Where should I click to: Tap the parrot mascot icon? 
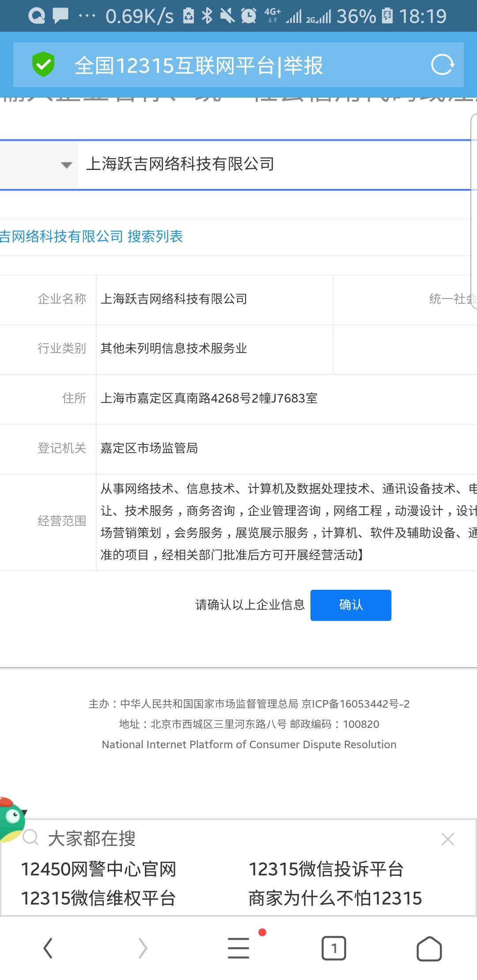(x=12, y=819)
